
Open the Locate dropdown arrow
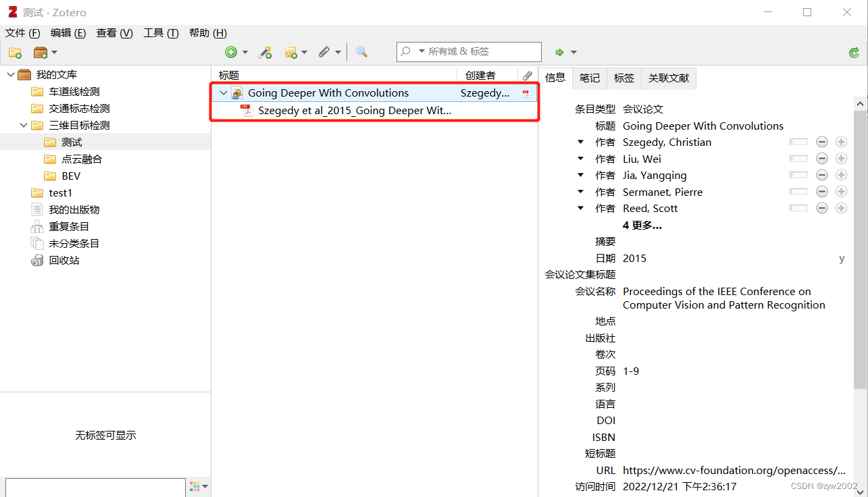pos(573,53)
